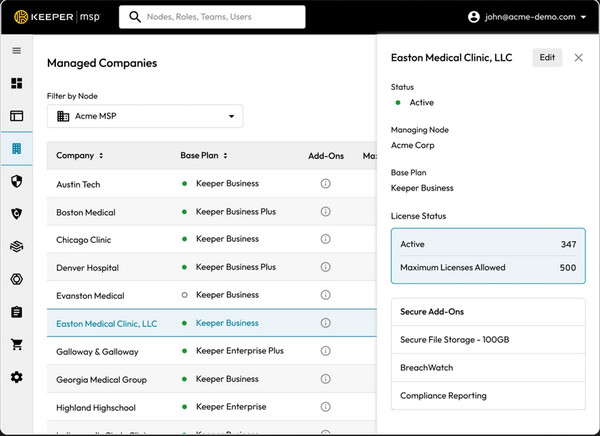Open the shopping cart icon in sidebar
The height and width of the screenshot is (436, 600).
16,344
